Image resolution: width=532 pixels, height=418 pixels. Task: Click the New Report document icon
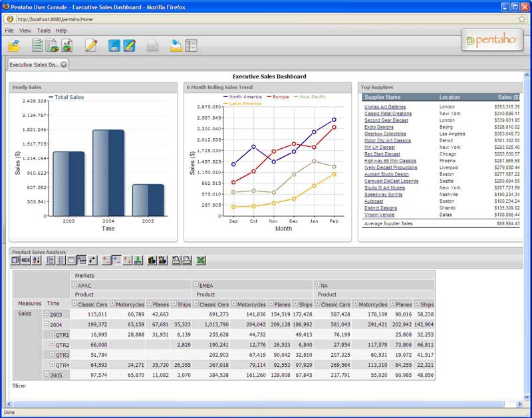[37, 45]
